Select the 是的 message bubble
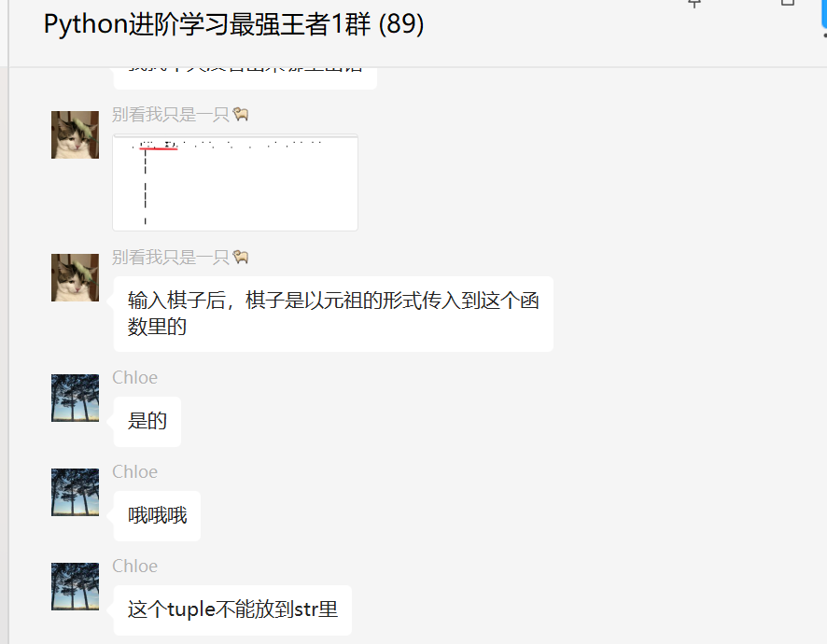Image resolution: width=827 pixels, height=644 pixels. point(147,422)
